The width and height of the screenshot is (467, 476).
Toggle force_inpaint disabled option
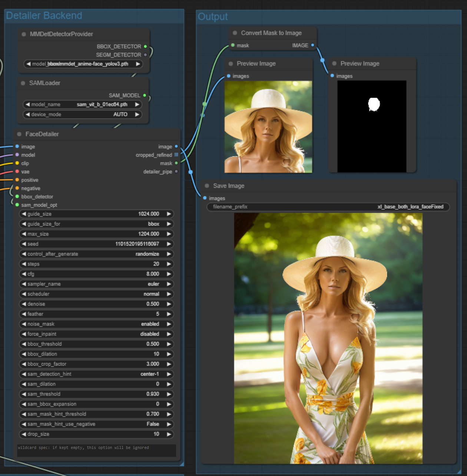pyautogui.click(x=96, y=334)
